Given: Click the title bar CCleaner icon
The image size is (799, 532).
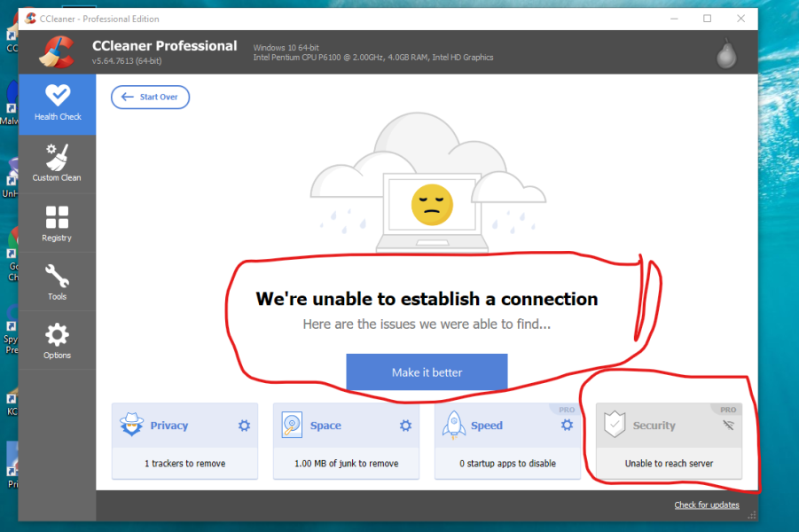Looking at the screenshot, I should 30,19.
